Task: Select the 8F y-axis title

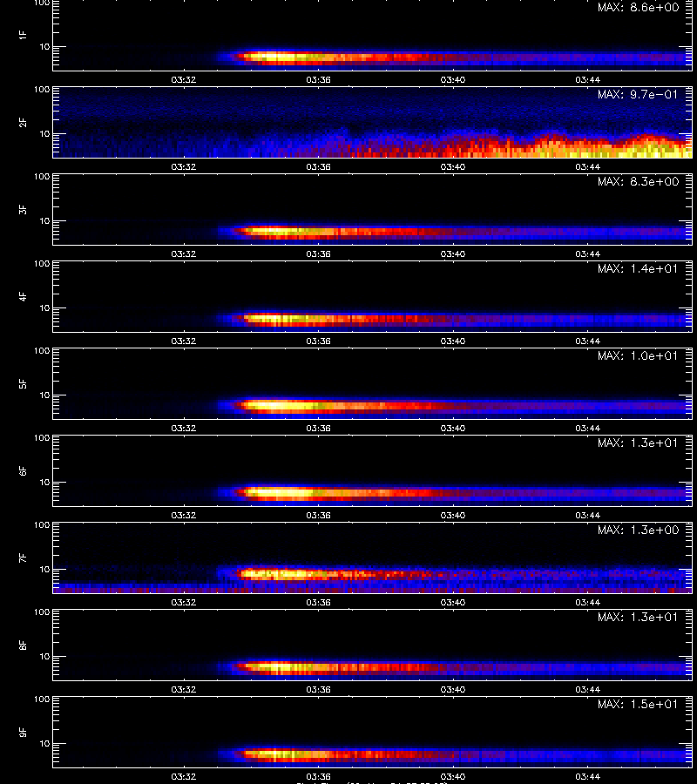Action: (23, 645)
